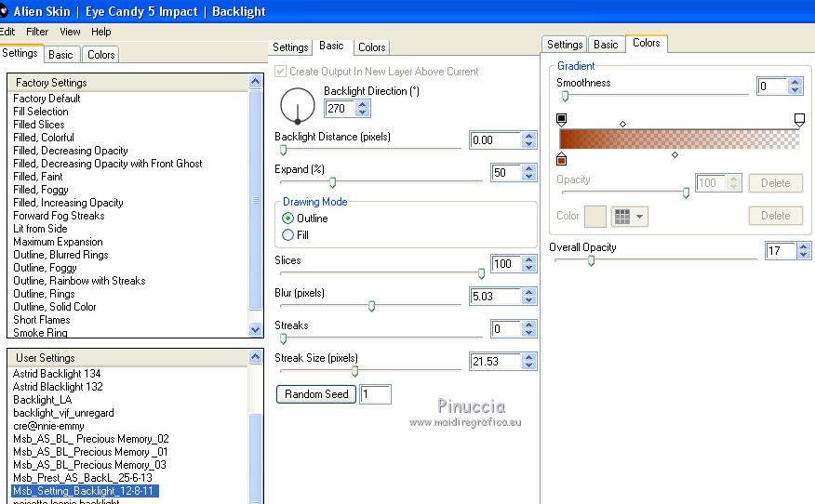Open the Edit menu

tap(7, 32)
